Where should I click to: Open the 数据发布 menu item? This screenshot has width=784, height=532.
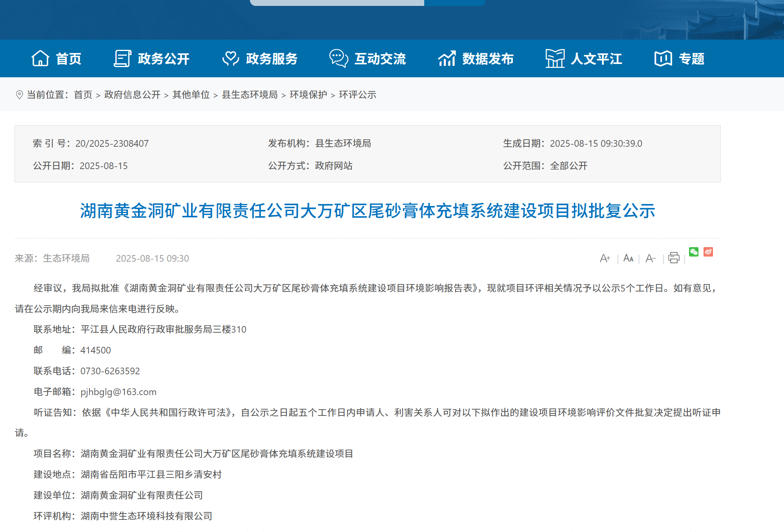pos(488,58)
